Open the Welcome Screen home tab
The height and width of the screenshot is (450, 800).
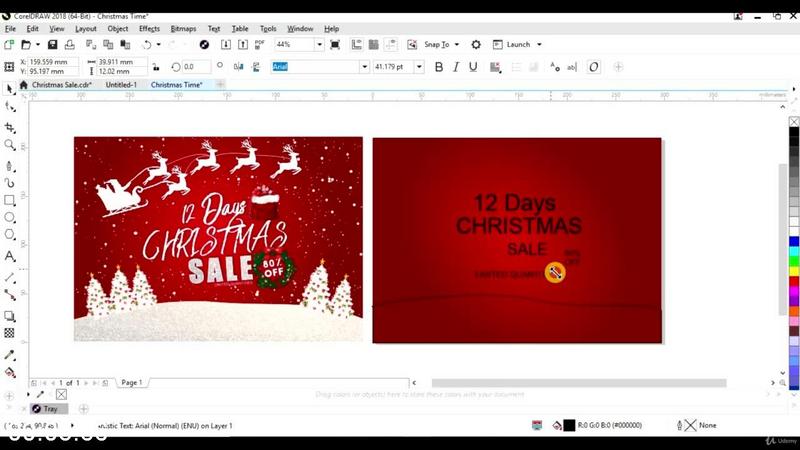[x=23, y=85]
